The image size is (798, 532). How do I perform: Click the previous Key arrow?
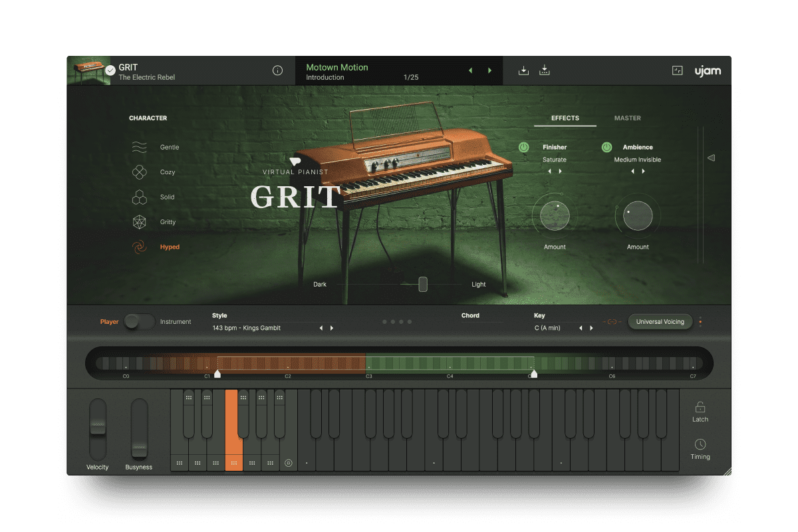(581, 327)
